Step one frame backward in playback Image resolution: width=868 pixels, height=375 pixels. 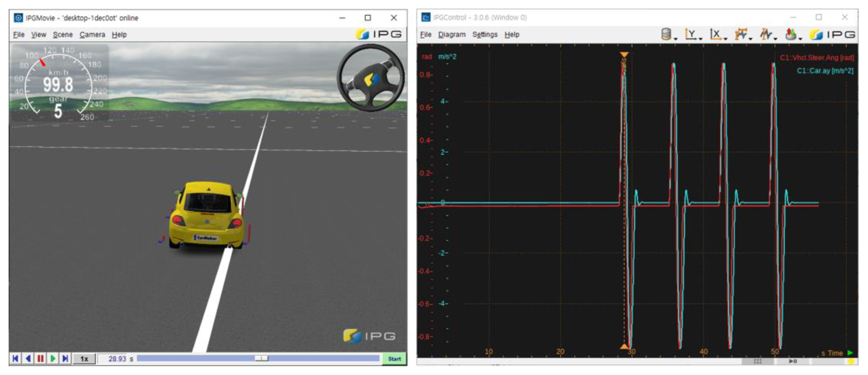click(x=28, y=359)
